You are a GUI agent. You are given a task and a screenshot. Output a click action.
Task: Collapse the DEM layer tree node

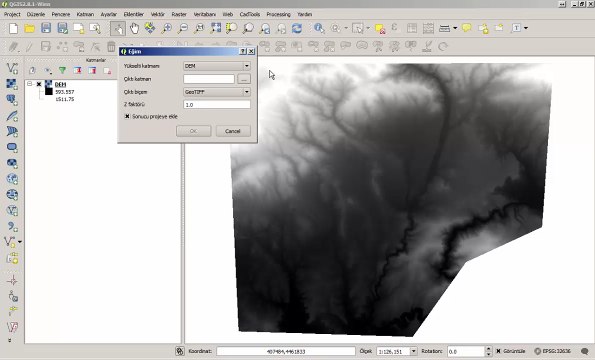point(30,84)
